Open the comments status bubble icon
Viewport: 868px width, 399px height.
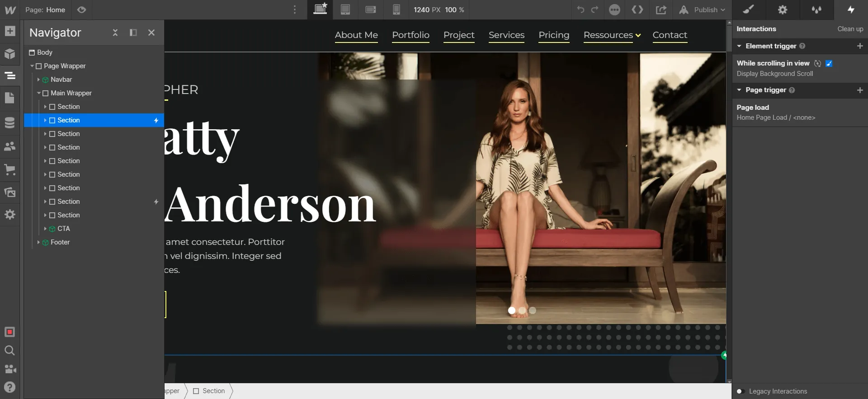tap(614, 10)
